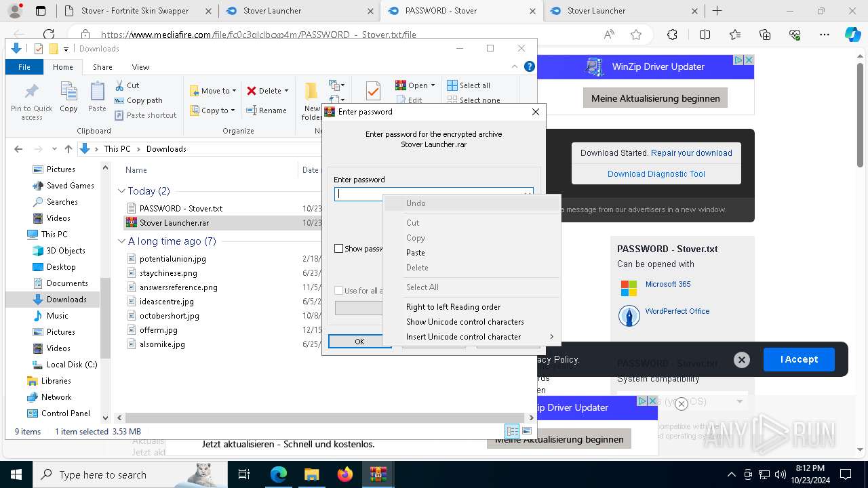Open the File ribbon tab

pyautogui.click(x=24, y=67)
